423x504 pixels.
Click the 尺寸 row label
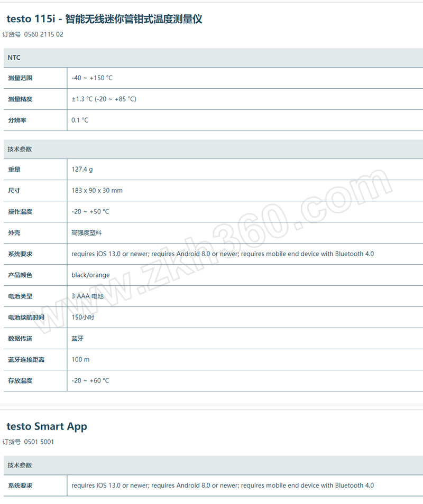pos(14,191)
